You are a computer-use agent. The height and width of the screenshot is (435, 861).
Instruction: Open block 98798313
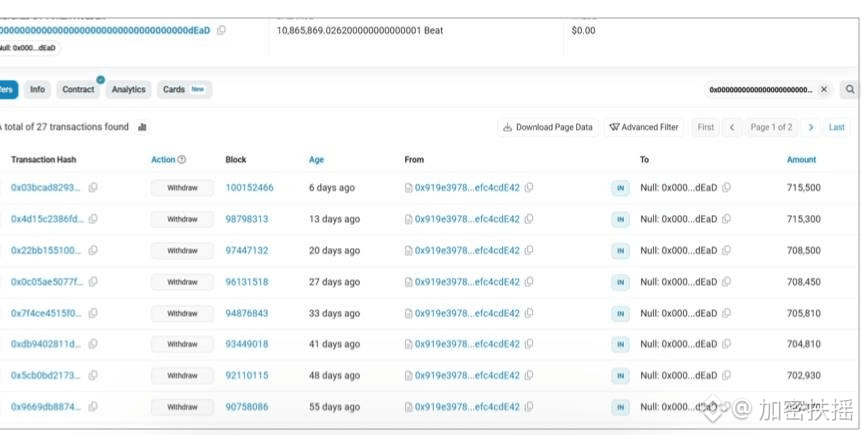click(x=247, y=219)
